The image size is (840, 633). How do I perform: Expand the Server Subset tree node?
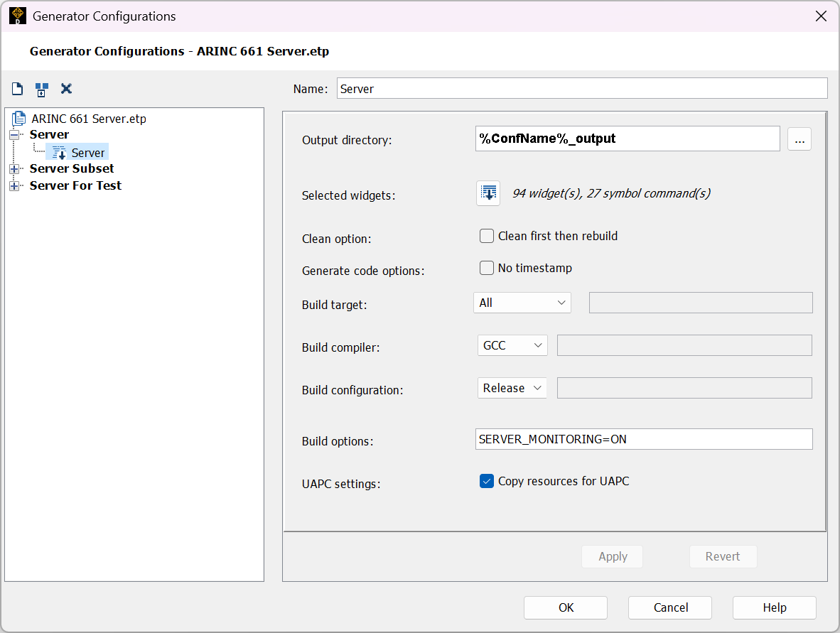click(14, 169)
